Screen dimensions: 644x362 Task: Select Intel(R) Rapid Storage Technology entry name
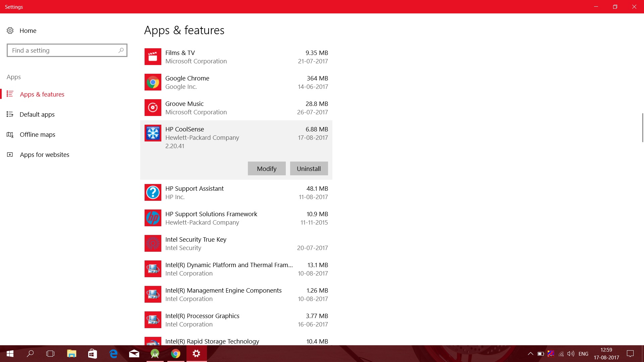[212, 341]
